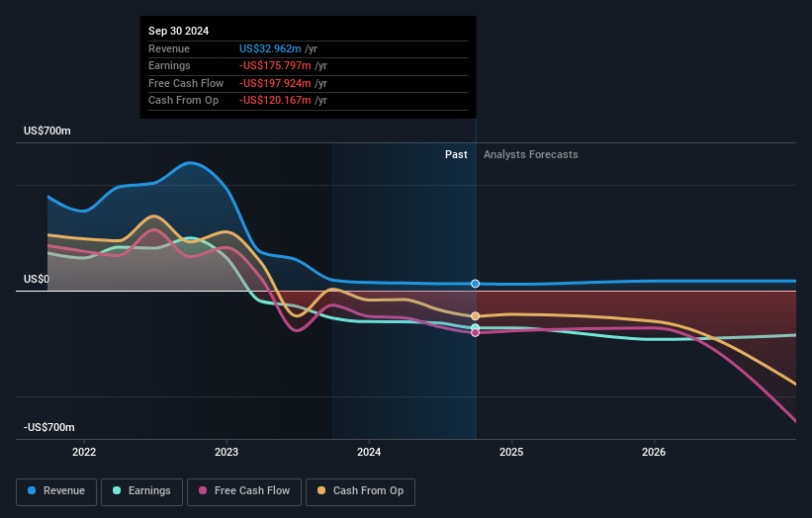The height and width of the screenshot is (518, 812).
Task: Click the 2023 x-axis label
Action: 226,452
